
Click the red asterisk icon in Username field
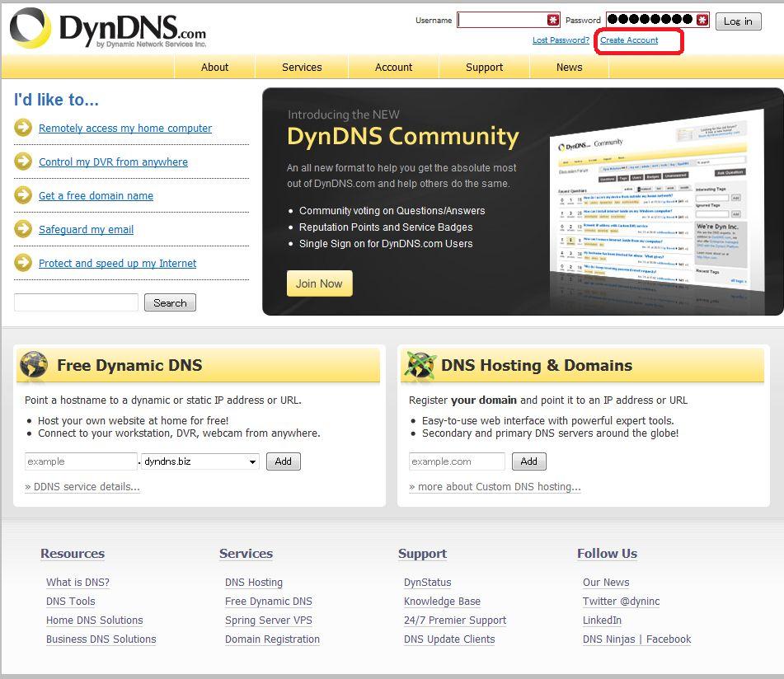[552, 20]
